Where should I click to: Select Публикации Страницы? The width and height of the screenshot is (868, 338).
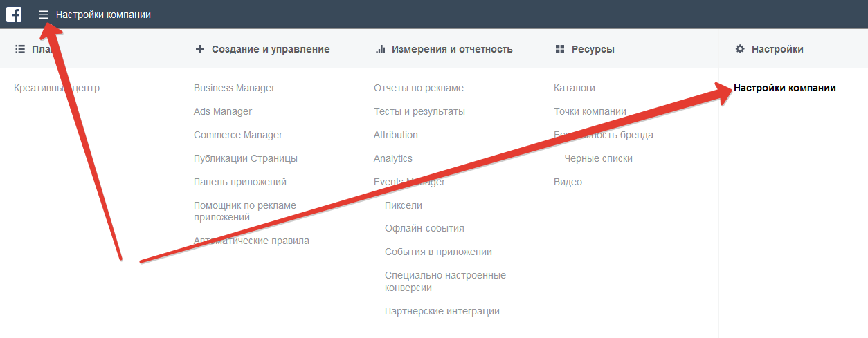coord(246,158)
